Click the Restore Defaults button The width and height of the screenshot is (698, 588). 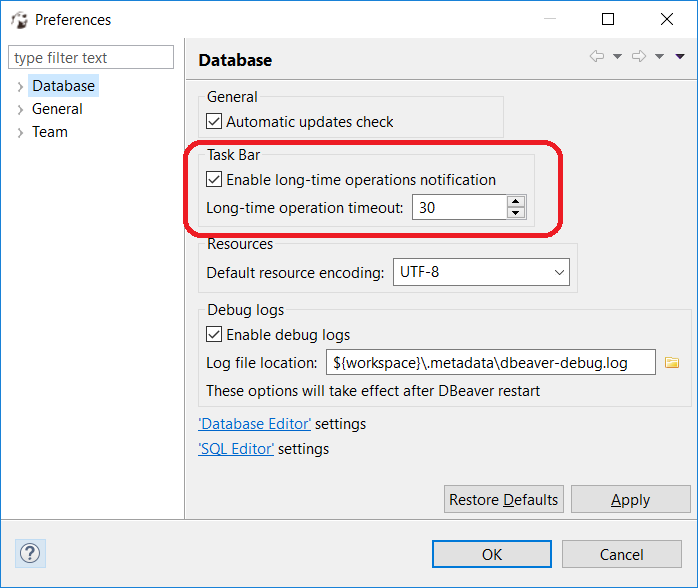coord(504,500)
